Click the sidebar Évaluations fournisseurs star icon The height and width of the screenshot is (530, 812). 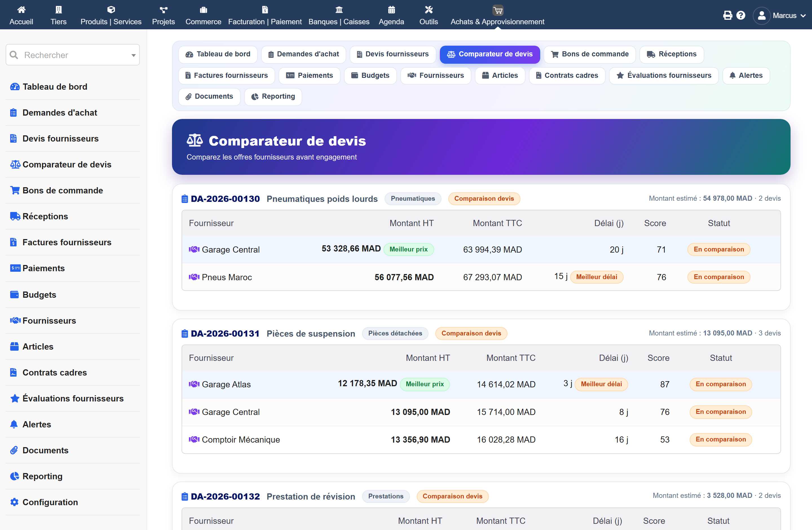point(15,398)
